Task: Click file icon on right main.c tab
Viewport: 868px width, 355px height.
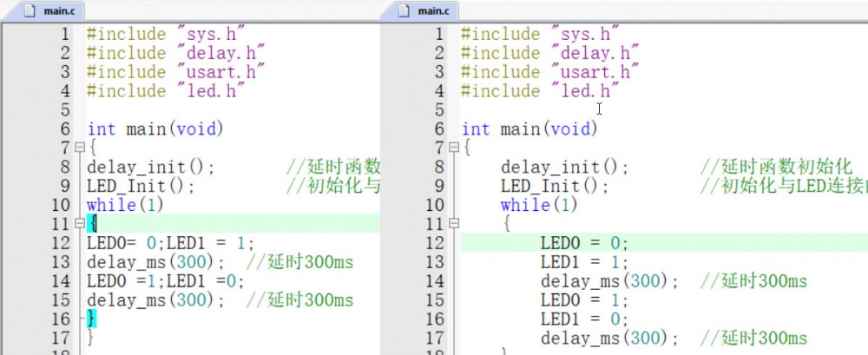Action: [404, 10]
